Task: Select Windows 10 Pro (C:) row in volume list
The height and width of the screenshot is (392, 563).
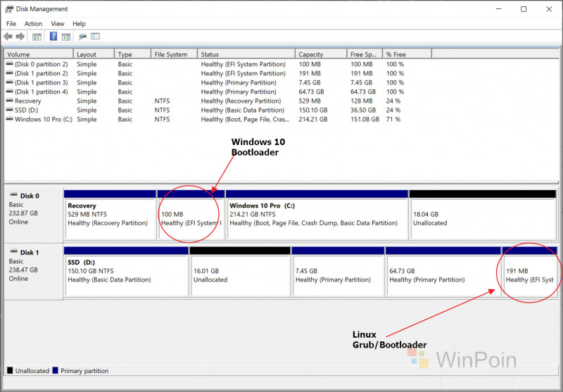Action: click(x=43, y=120)
